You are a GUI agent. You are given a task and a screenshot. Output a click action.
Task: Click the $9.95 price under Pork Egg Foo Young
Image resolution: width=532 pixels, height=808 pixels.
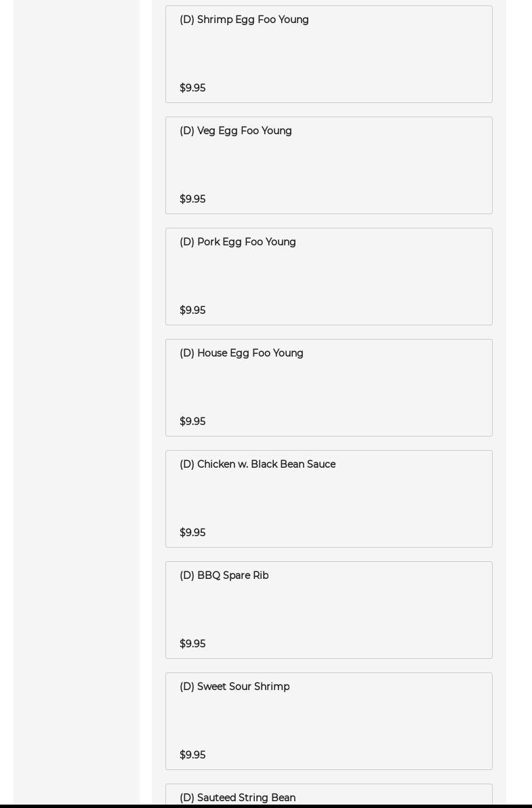[x=192, y=310]
